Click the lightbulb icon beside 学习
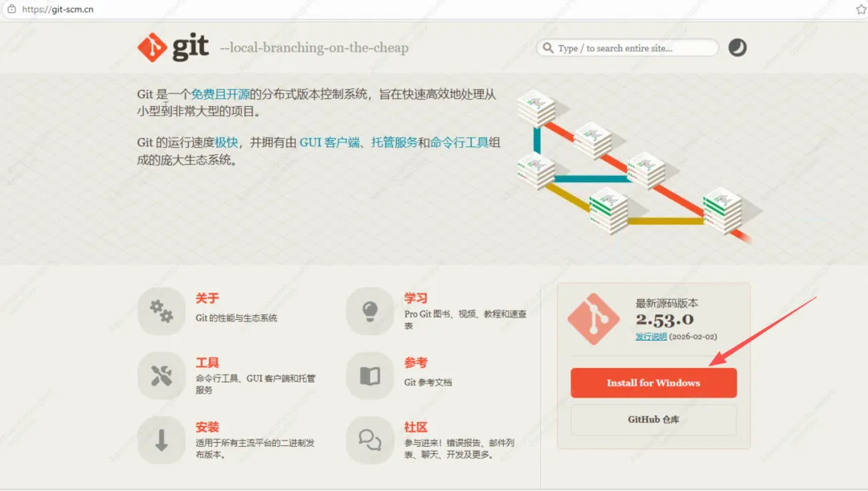Viewport: 868px width, 491px height. pos(370,311)
